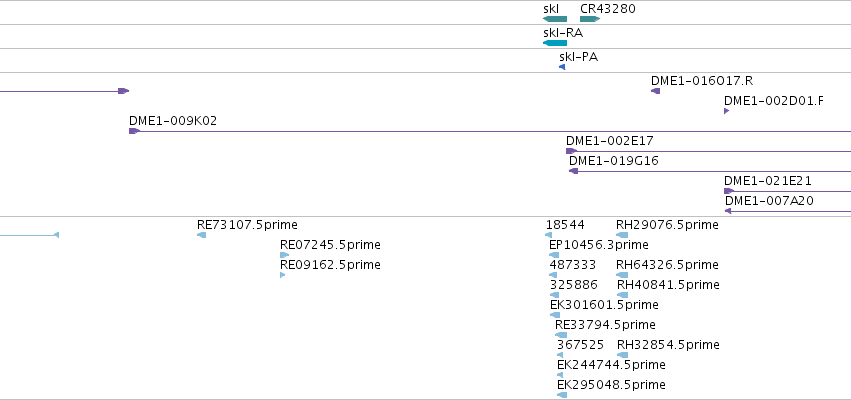Open the RH64326.5prime label
Viewport: 851px width, 400px height.
(x=668, y=265)
